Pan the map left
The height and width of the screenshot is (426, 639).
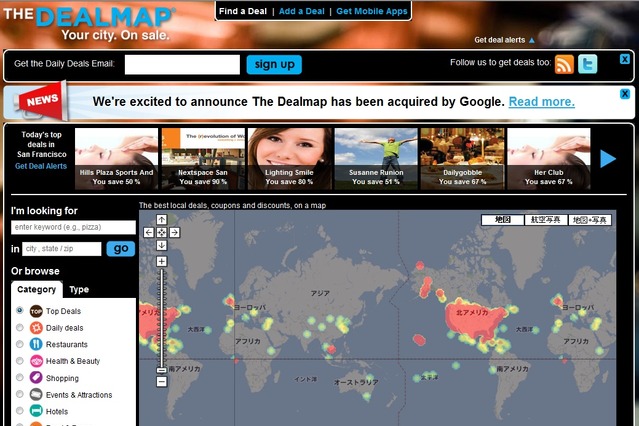(x=149, y=232)
